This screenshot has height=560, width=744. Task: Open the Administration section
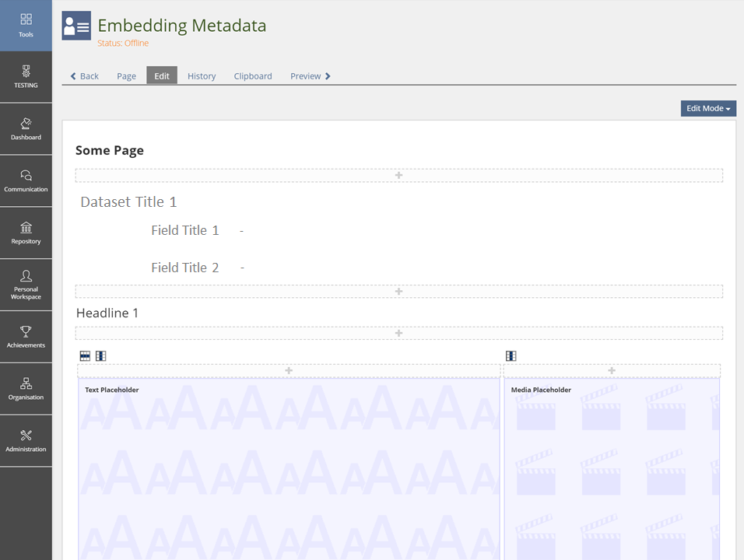click(26, 441)
